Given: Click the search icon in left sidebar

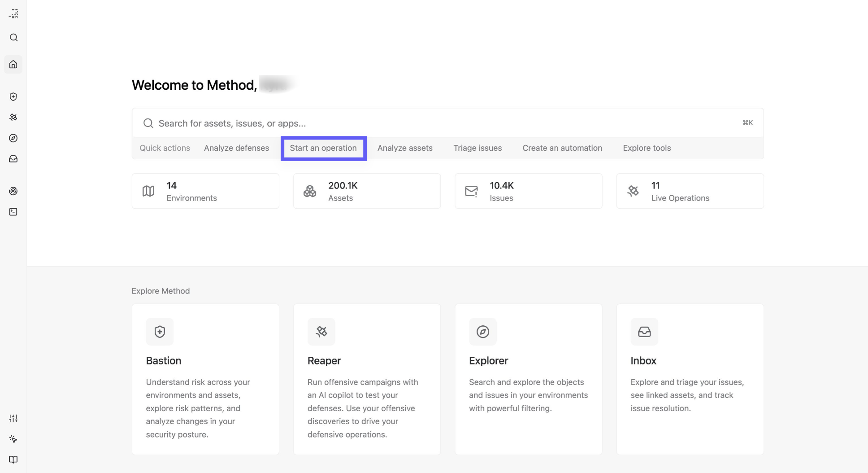Looking at the screenshot, I should 13,38.
